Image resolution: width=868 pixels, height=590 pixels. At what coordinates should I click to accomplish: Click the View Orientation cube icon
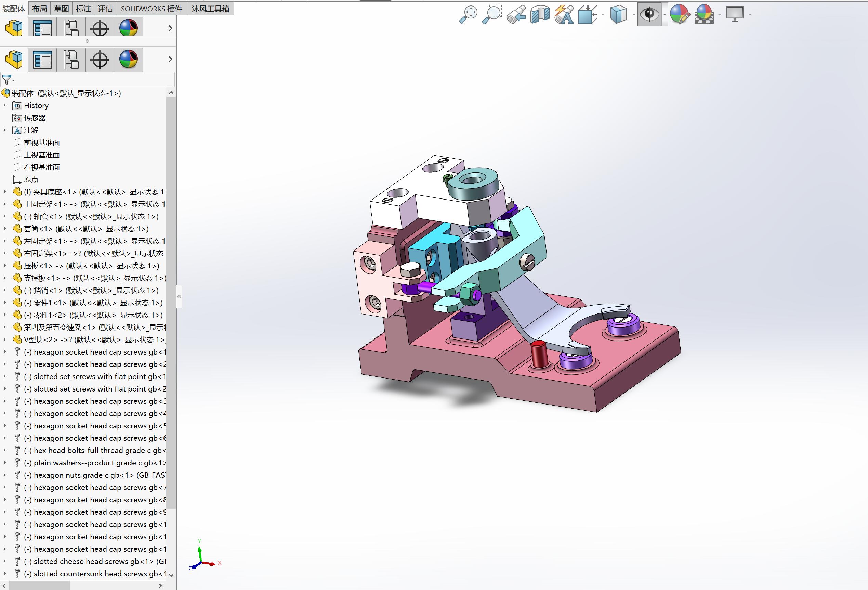pos(588,15)
